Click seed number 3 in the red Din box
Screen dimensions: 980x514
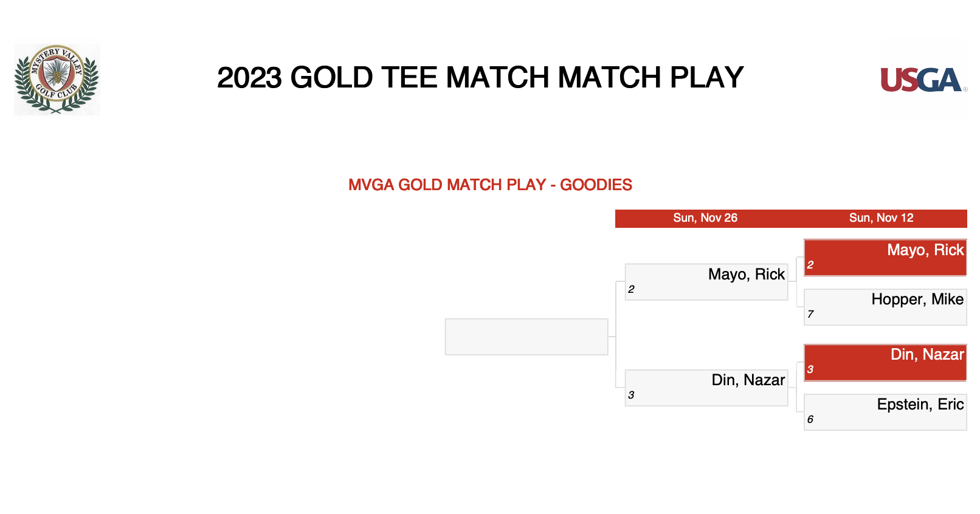(810, 369)
